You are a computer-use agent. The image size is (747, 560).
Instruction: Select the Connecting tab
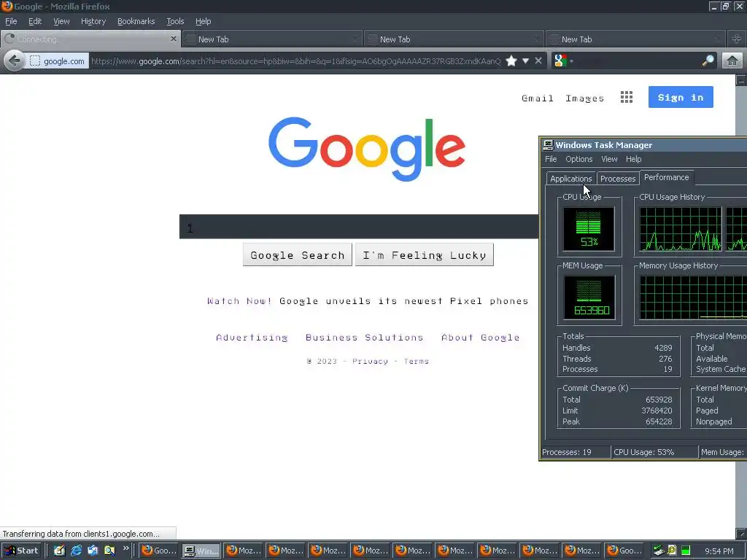90,39
